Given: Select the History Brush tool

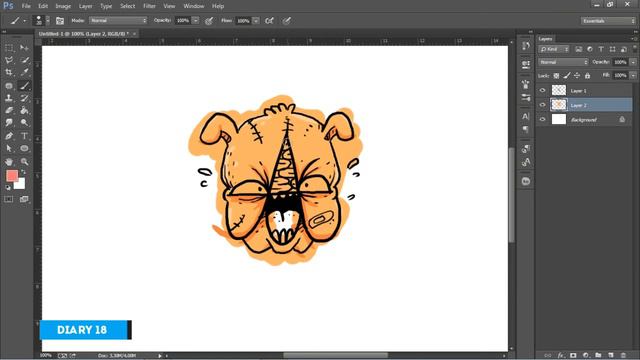Looking at the screenshot, I should click(x=24, y=98).
